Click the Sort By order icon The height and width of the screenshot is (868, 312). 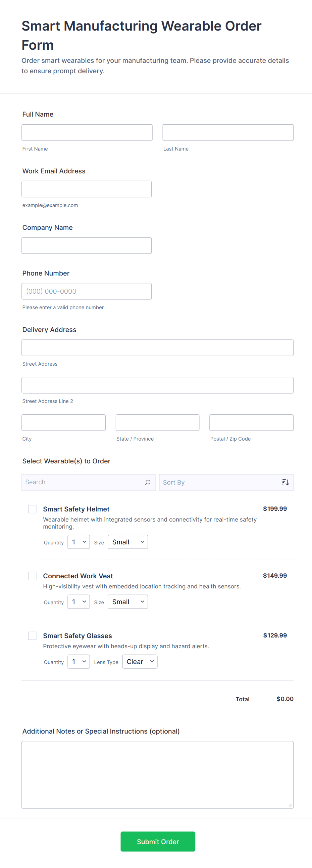pos(285,482)
